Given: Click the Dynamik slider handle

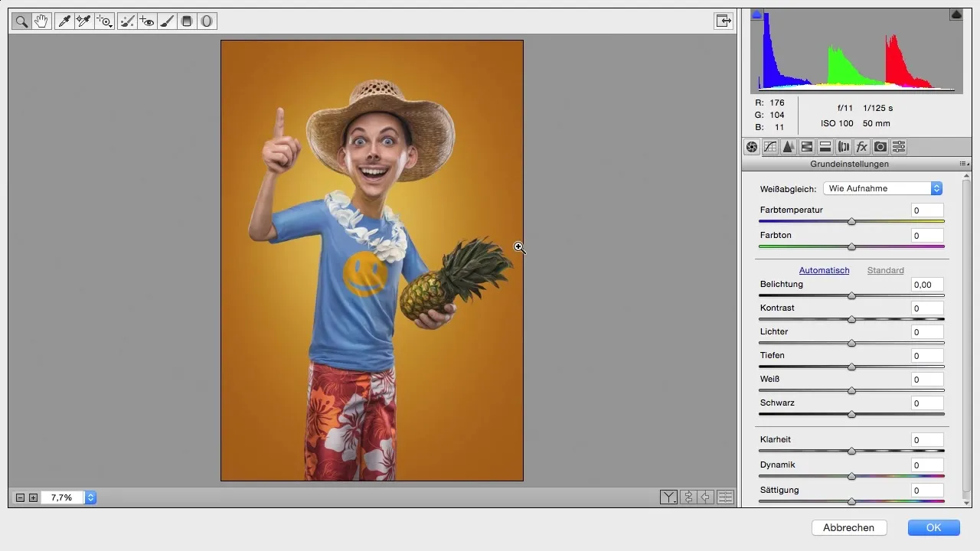Looking at the screenshot, I should [x=851, y=477].
